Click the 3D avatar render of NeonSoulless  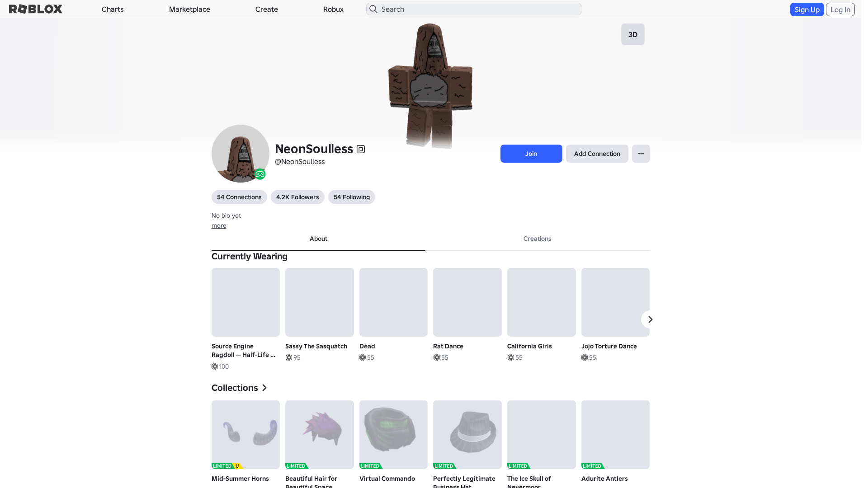430,86
